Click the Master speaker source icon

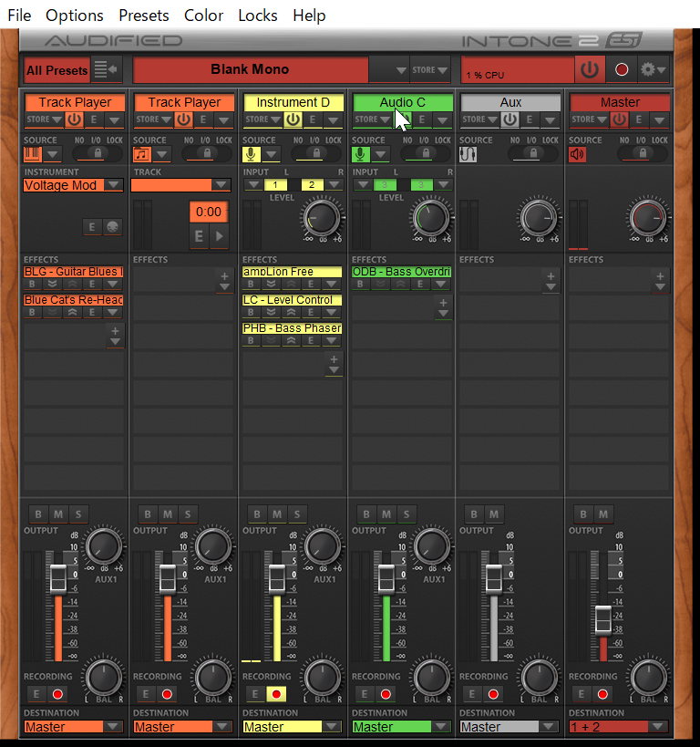pyautogui.click(x=577, y=154)
